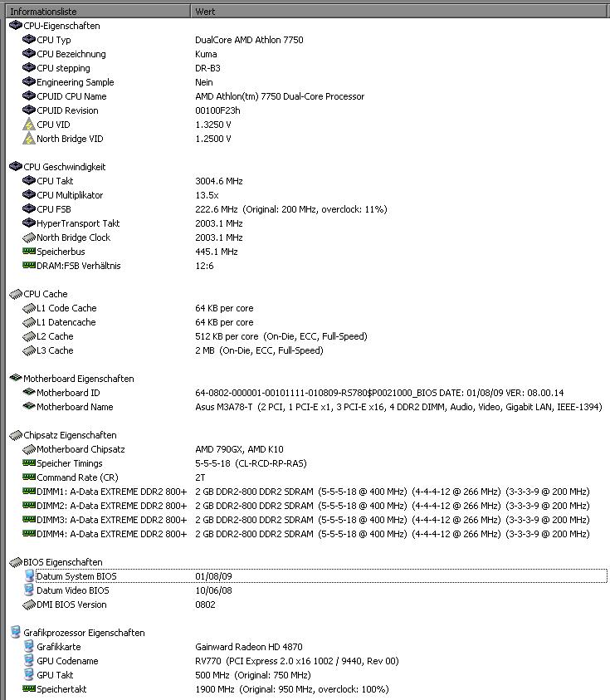
Task: Select the Datum Video BIOS row label
Action: 73,590
